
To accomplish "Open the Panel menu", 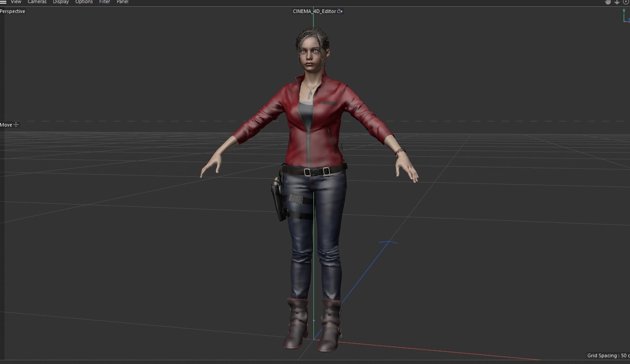I will (x=123, y=2).
